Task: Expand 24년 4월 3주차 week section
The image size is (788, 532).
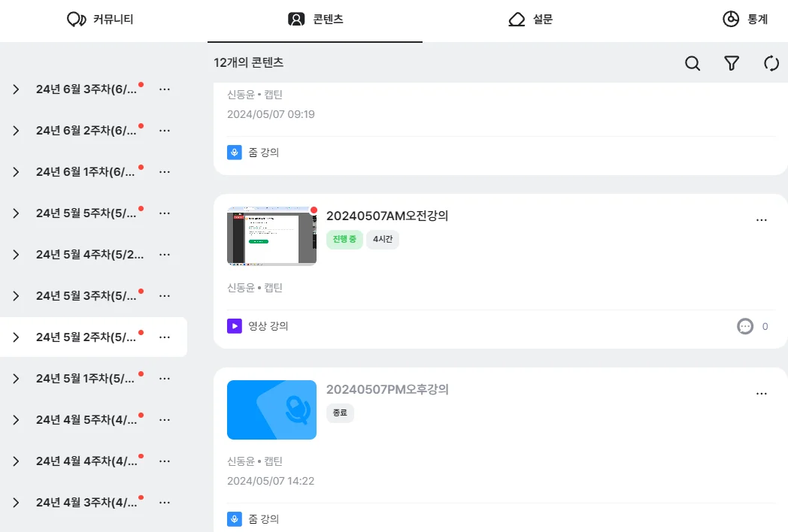Action: (x=15, y=502)
